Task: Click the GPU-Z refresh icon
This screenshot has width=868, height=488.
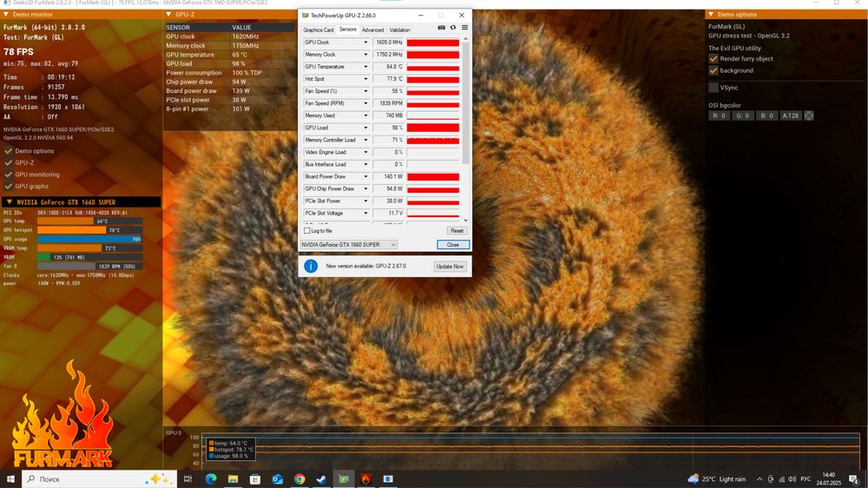Action: tap(453, 28)
